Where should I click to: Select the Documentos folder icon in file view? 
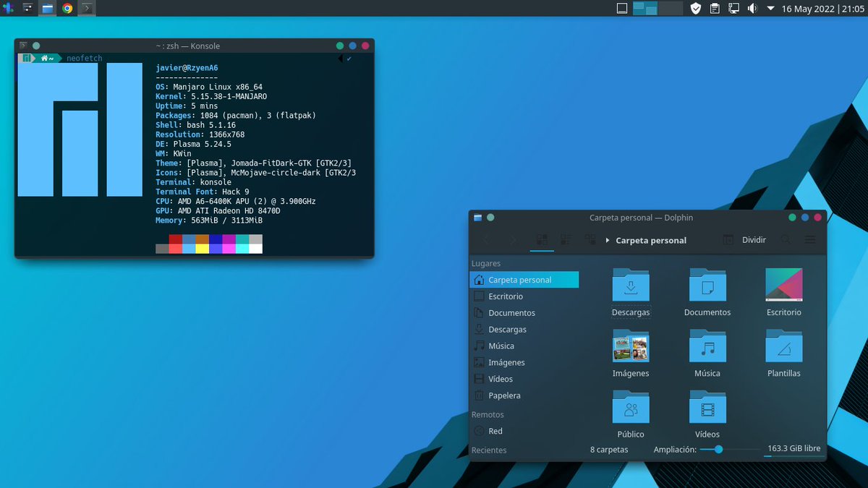[707, 284]
